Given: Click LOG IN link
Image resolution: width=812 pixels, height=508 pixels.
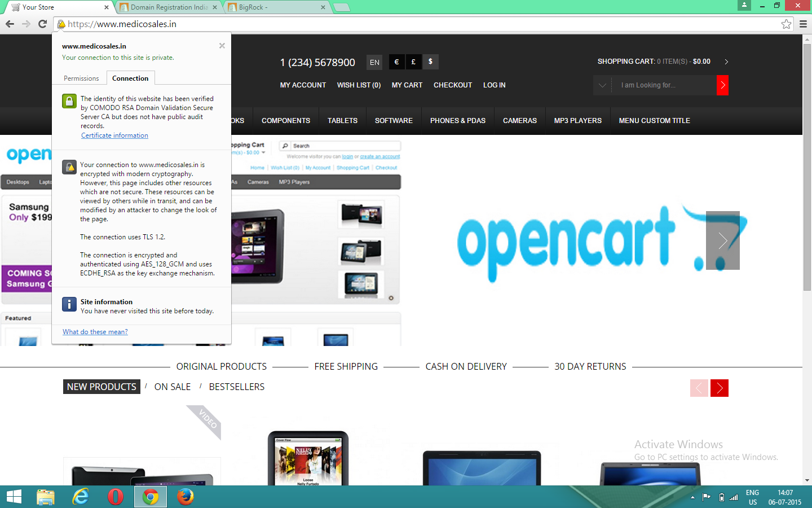Looking at the screenshot, I should point(495,85).
